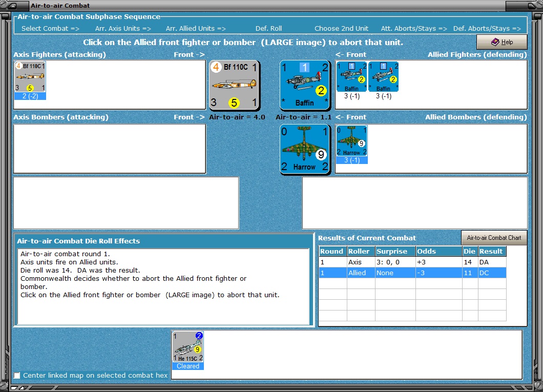Image resolution: width=543 pixels, height=392 pixels.
Task: Click the Air-to-air = 4.0 label
Action: tap(237, 117)
